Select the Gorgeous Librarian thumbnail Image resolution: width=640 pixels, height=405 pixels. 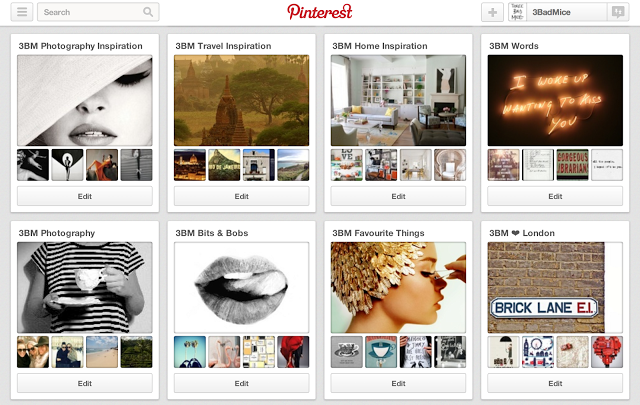pyautogui.click(x=572, y=165)
